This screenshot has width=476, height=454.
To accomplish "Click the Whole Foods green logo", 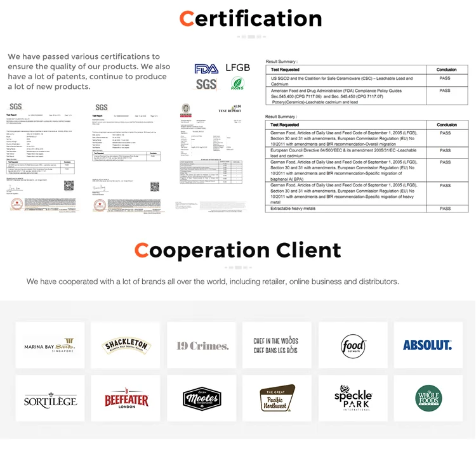I will click(428, 398).
